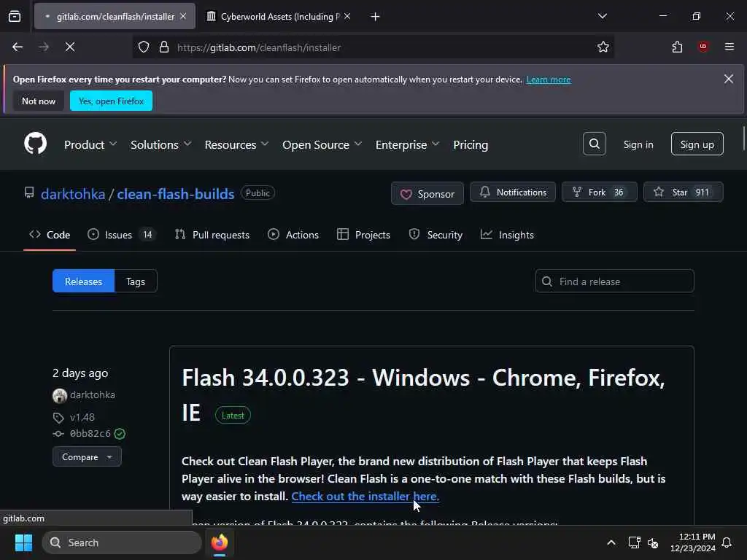Go to the Actions tab
This screenshot has height=560, width=747.
(293, 235)
